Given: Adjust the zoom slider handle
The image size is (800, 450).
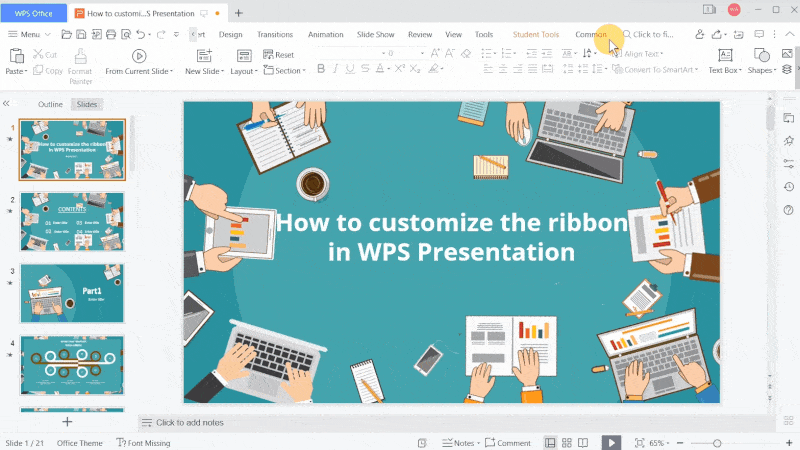Looking at the screenshot, I should pyautogui.click(x=717, y=443).
